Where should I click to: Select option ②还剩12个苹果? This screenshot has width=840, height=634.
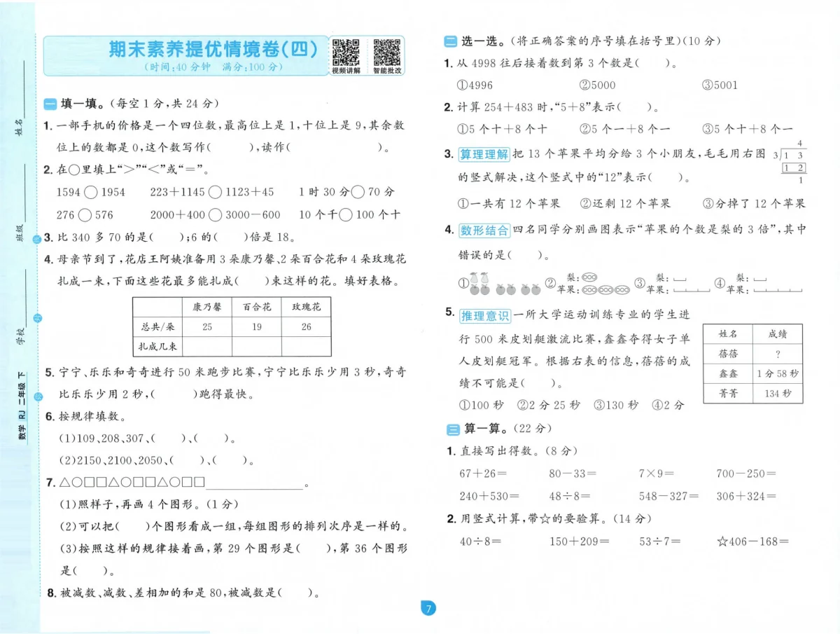click(625, 203)
